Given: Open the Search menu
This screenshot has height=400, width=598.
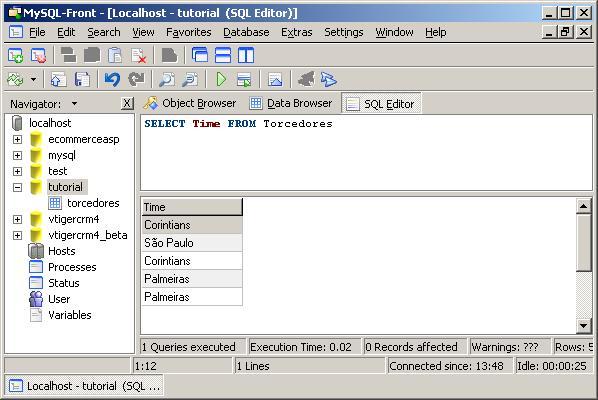Looking at the screenshot, I should 104,32.
